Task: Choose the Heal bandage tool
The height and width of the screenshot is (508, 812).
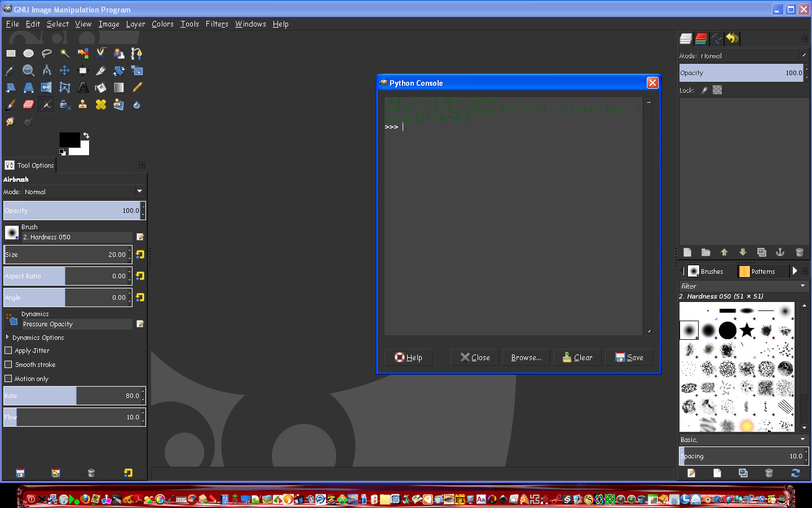Action: (x=101, y=105)
